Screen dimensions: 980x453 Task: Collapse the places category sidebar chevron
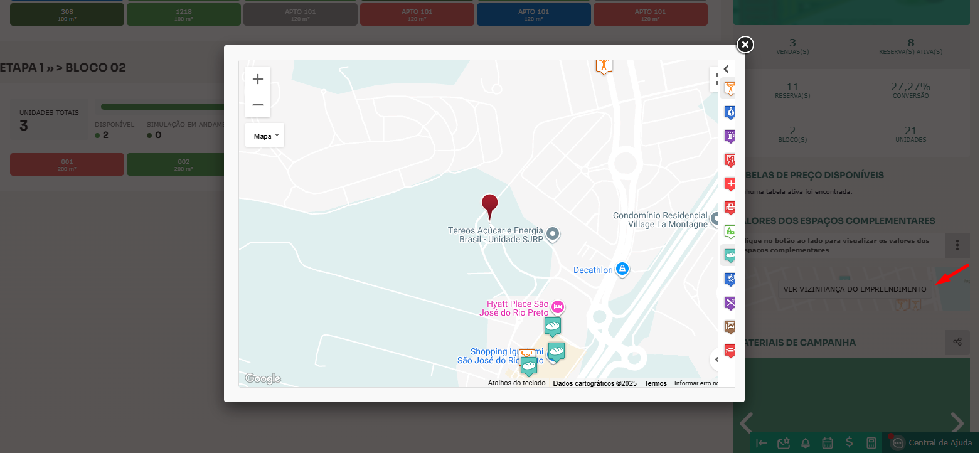pyautogui.click(x=727, y=69)
